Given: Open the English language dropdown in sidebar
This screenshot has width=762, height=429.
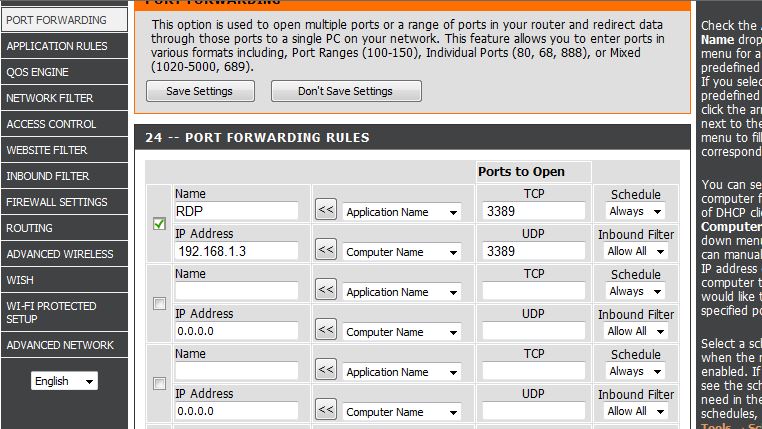Looking at the screenshot, I should [64, 381].
